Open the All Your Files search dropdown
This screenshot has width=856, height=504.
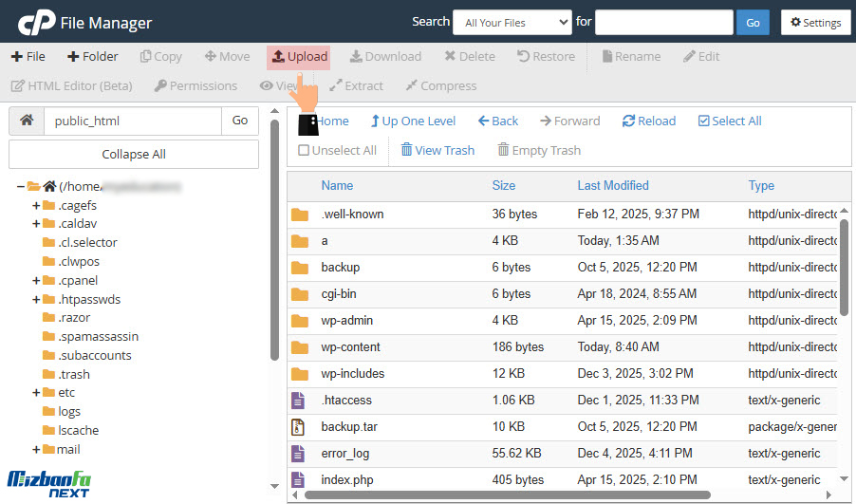(512, 23)
